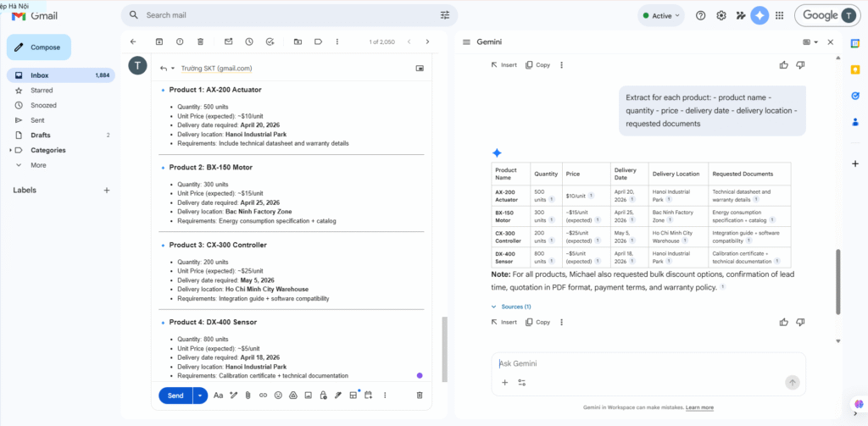Expand the Sources (1) section
This screenshot has height=426, width=868.
[511, 307]
